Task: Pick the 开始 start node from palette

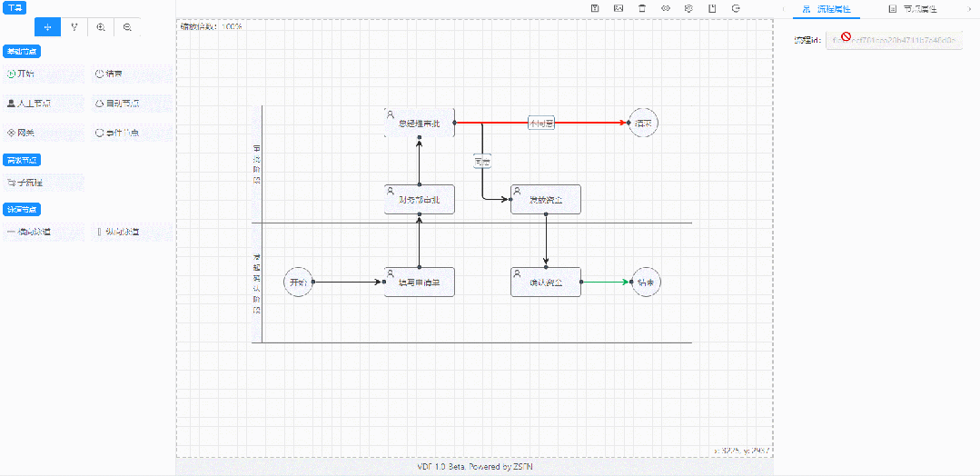Action: (43, 74)
